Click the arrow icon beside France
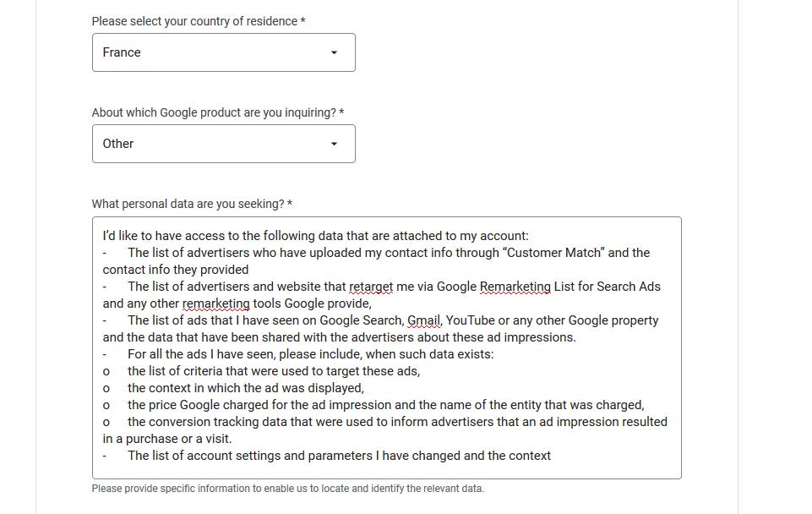 334,52
